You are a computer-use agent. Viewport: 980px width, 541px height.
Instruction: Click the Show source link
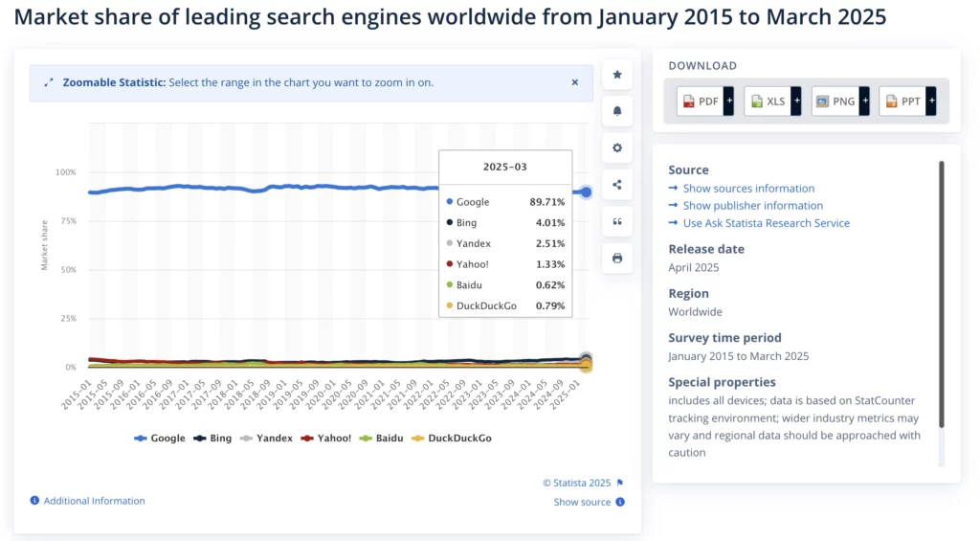(x=582, y=503)
